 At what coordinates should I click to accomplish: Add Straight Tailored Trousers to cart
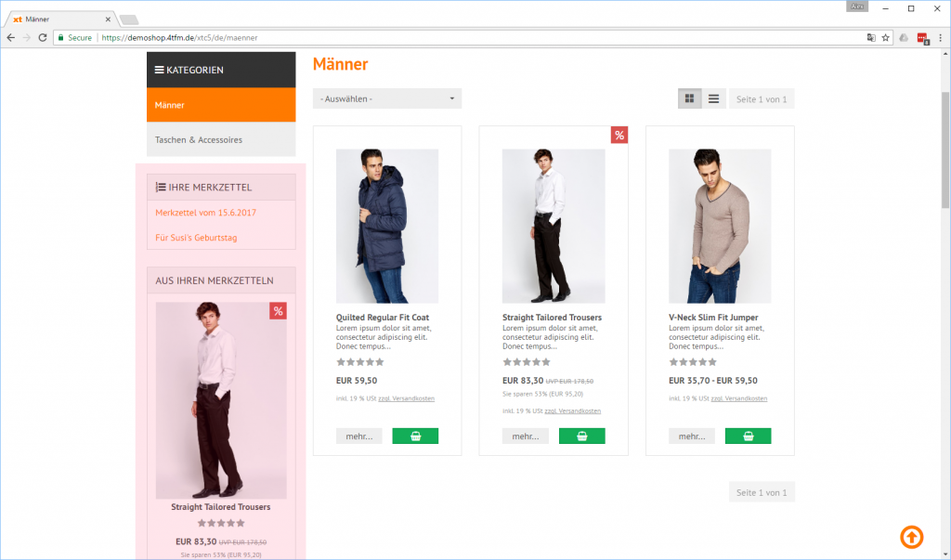[581, 436]
